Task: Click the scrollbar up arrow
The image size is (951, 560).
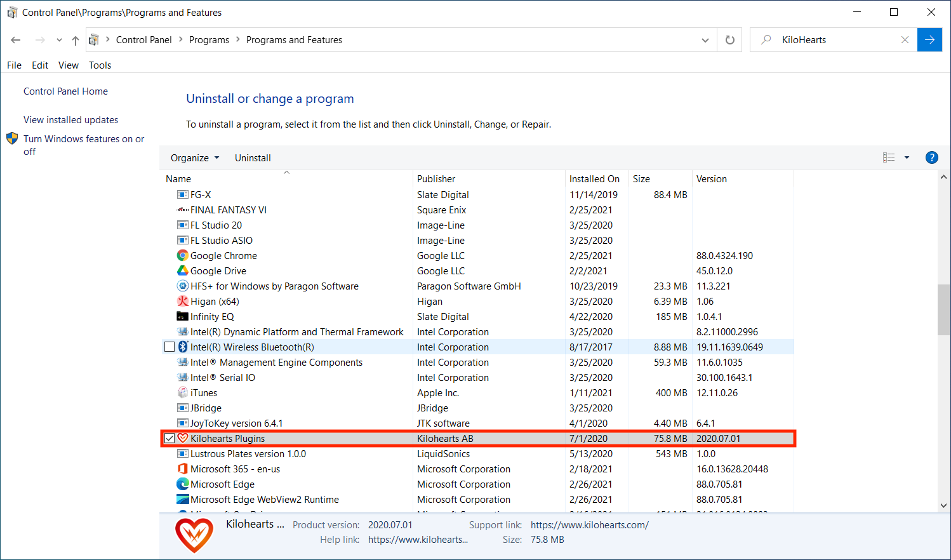Action: tap(943, 177)
